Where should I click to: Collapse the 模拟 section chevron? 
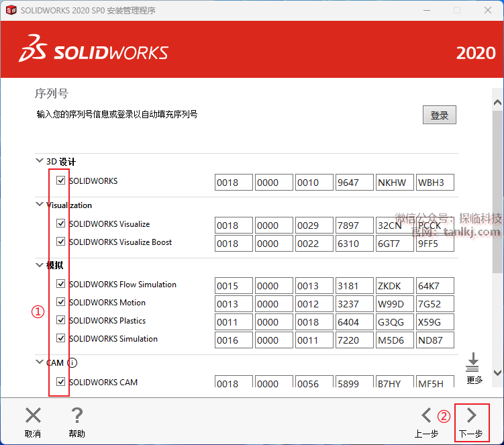click(x=39, y=265)
